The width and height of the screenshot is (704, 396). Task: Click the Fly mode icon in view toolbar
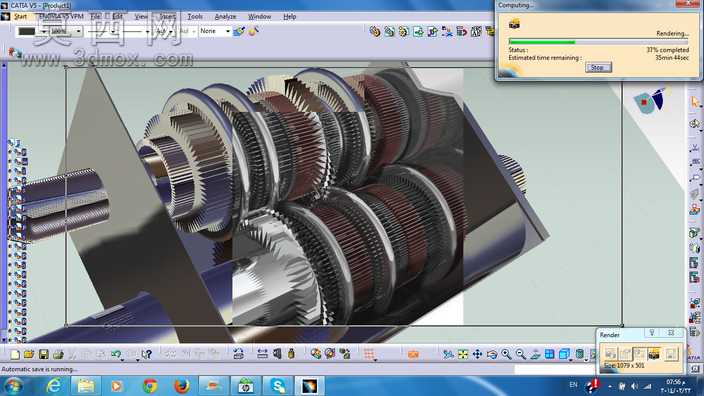[x=448, y=354]
